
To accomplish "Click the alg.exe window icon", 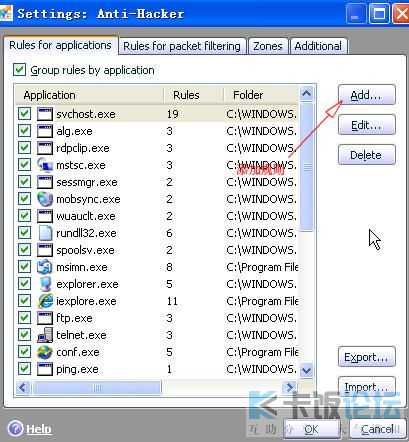I will tap(45, 131).
